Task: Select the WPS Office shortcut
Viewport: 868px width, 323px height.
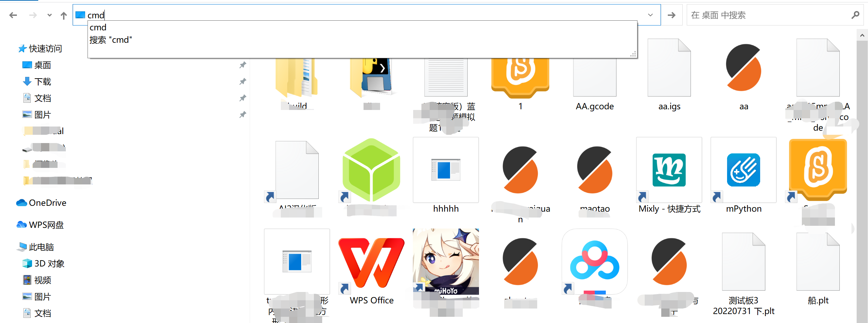Action: 371,267
